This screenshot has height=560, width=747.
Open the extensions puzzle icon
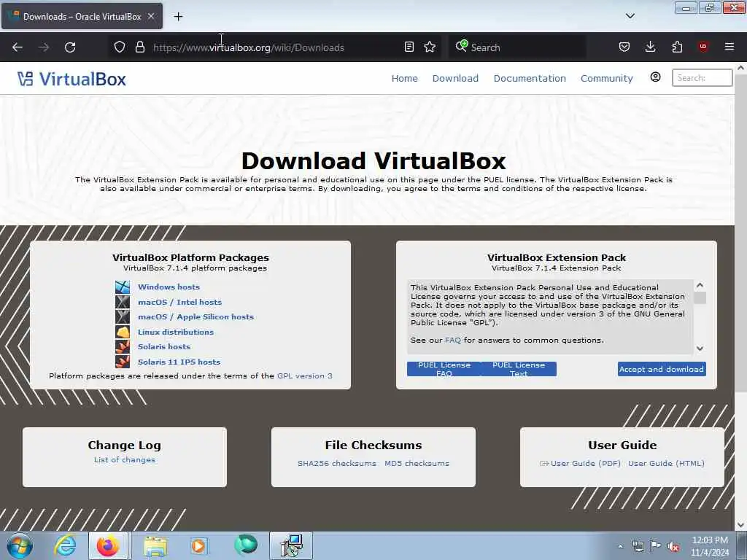point(677,47)
